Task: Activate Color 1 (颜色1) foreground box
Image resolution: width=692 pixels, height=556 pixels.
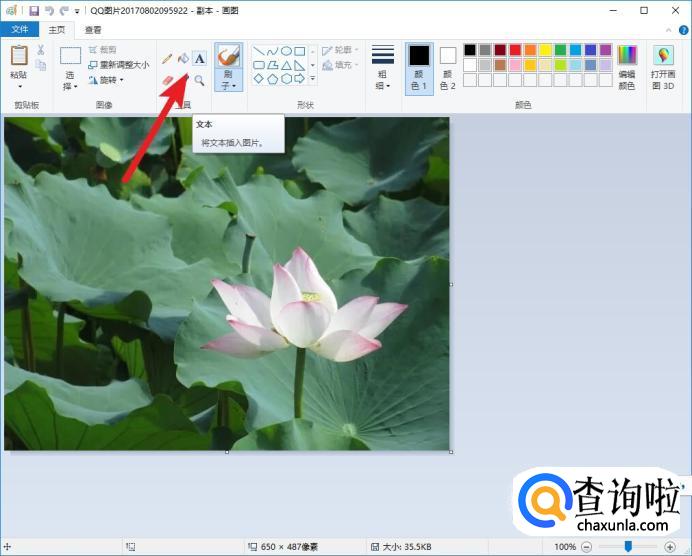Action: tap(419, 67)
